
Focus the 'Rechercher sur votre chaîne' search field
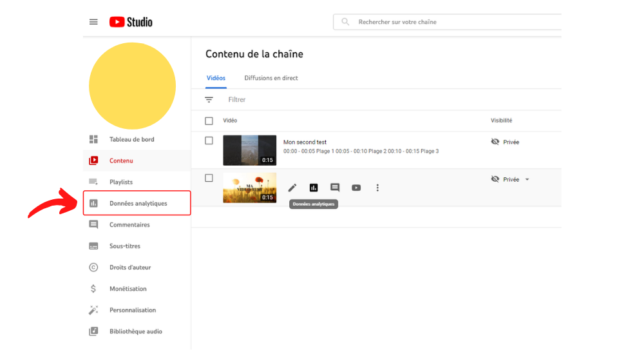tap(448, 22)
